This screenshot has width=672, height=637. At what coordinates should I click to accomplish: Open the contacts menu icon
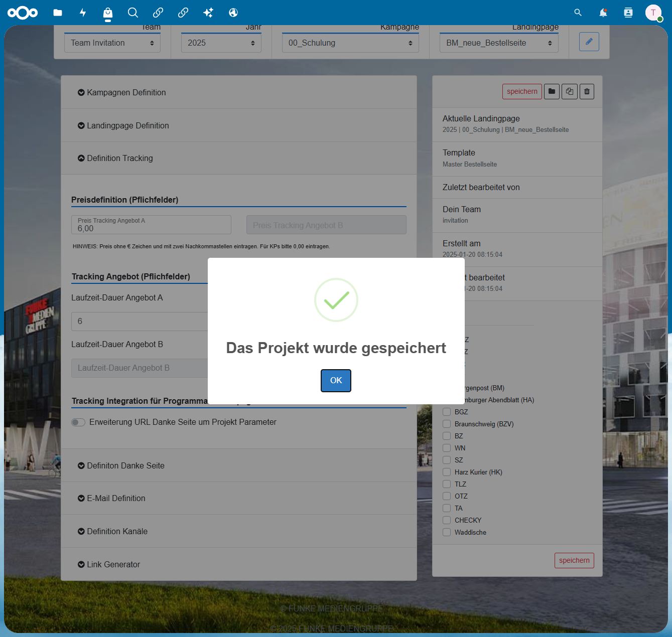click(x=628, y=13)
